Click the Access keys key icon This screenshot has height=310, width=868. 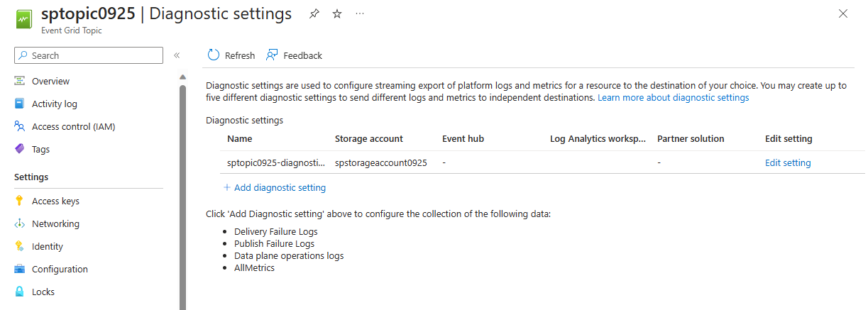20,201
